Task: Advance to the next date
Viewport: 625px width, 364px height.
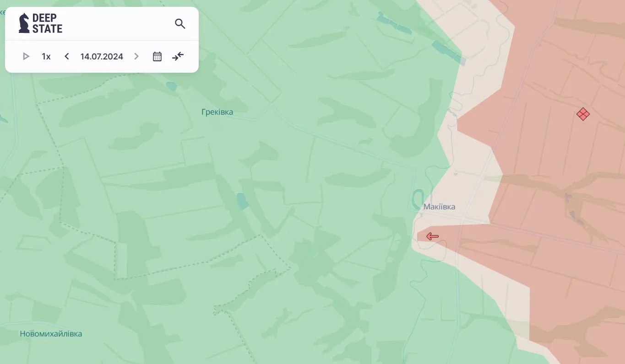Action: click(x=136, y=56)
